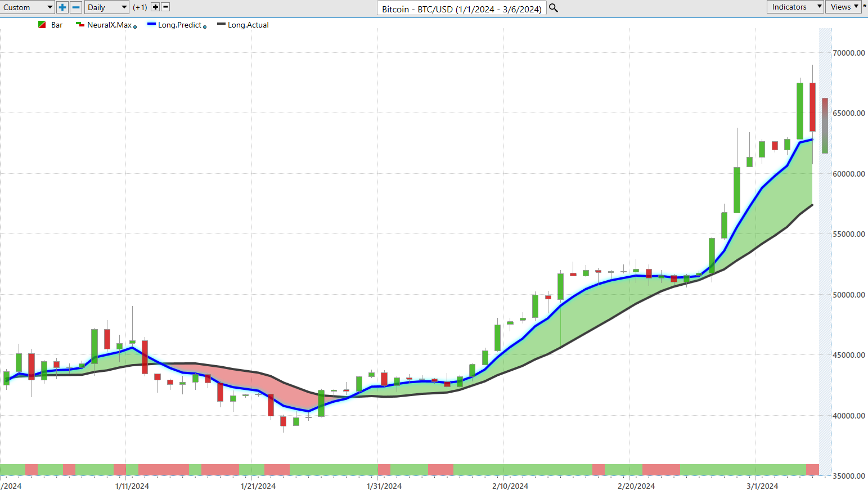Open the Indicators dropdown menu
This screenshot has width=868, height=490.
795,7
